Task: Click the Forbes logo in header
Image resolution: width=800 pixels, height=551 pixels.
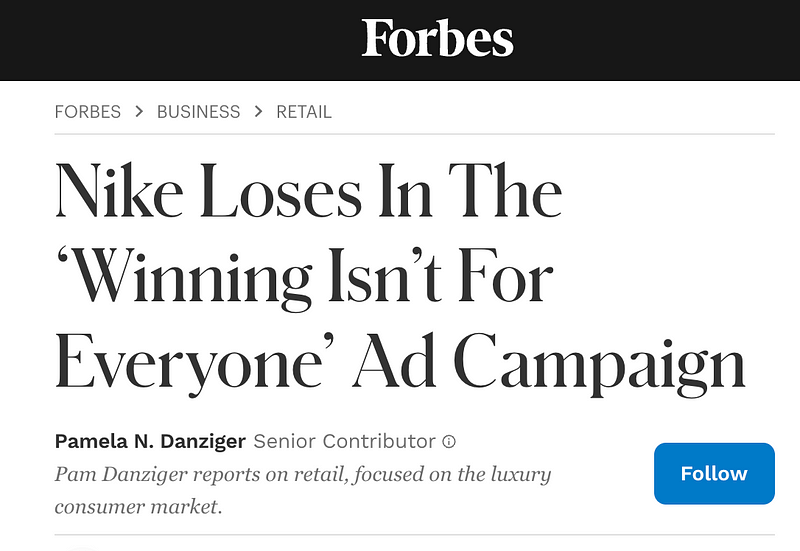Action: (x=437, y=38)
